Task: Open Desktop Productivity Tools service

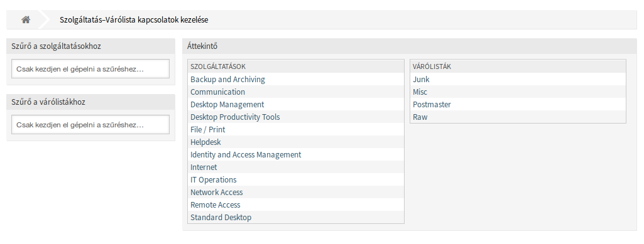Action: [235, 117]
